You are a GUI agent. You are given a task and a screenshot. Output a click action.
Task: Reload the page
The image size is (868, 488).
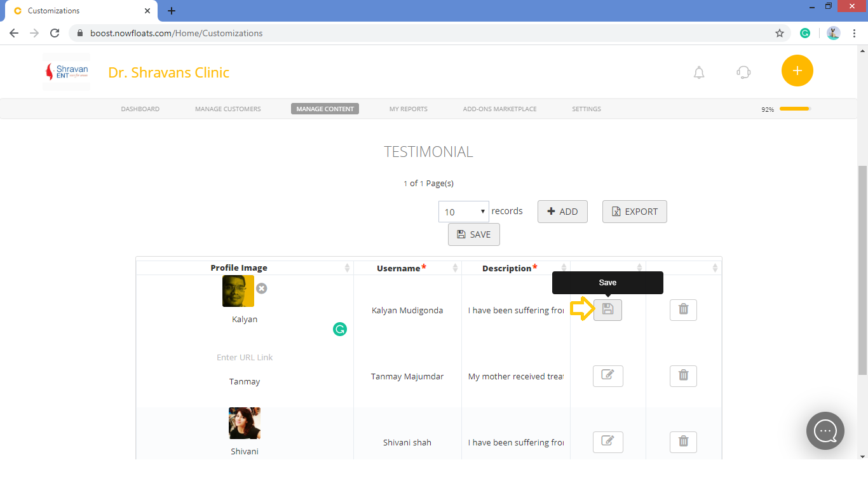pyautogui.click(x=55, y=33)
